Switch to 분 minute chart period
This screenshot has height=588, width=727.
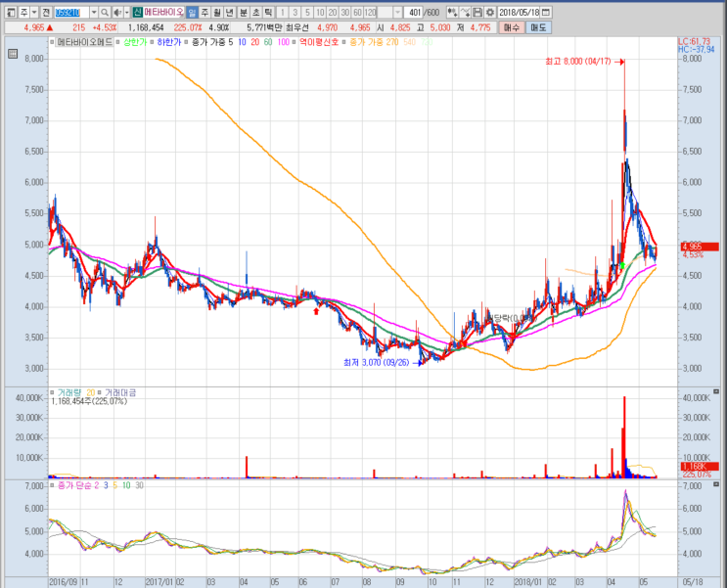pyautogui.click(x=244, y=13)
